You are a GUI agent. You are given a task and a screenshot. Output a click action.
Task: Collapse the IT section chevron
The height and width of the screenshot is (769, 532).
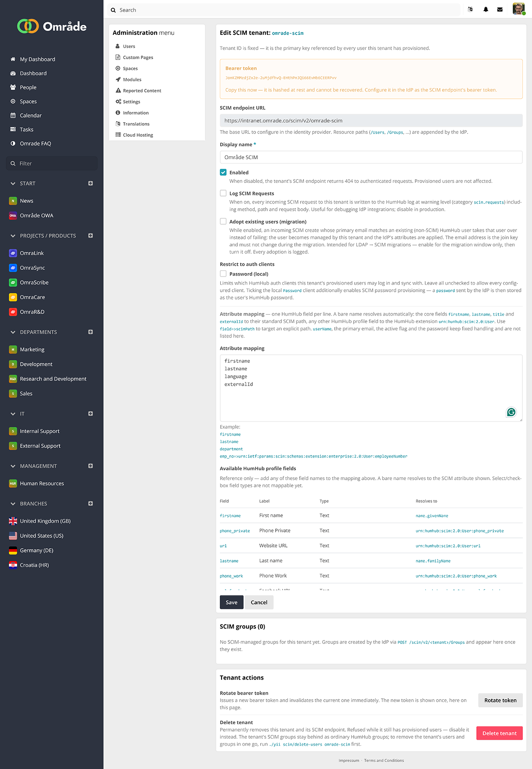13,414
